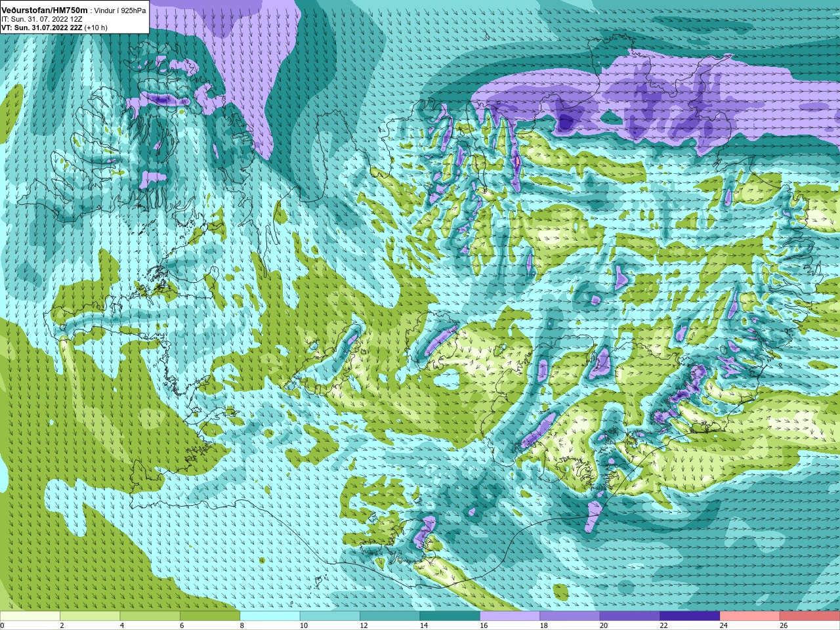Click the legend scale label 18
Viewport: 840px width, 630px height.
click(x=544, y=626)
